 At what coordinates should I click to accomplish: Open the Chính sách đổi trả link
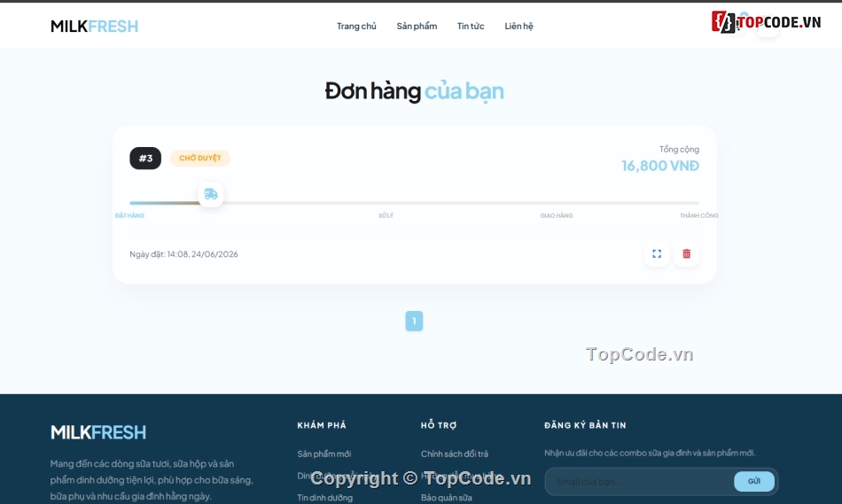(x=455, y=454)
